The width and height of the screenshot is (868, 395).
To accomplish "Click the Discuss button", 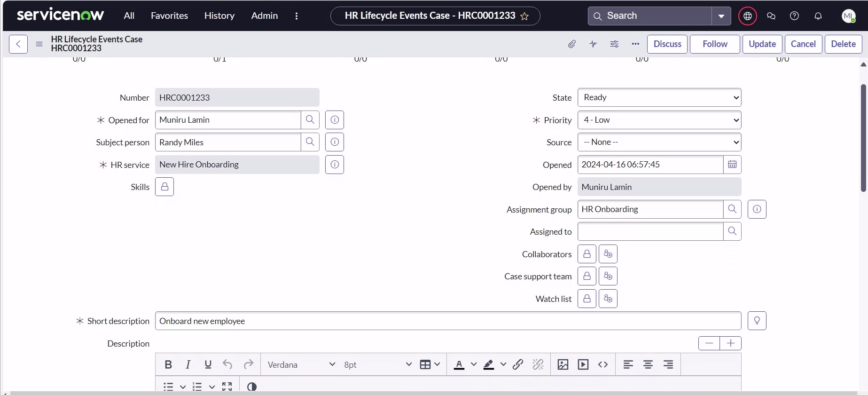I will click(667, 44).
